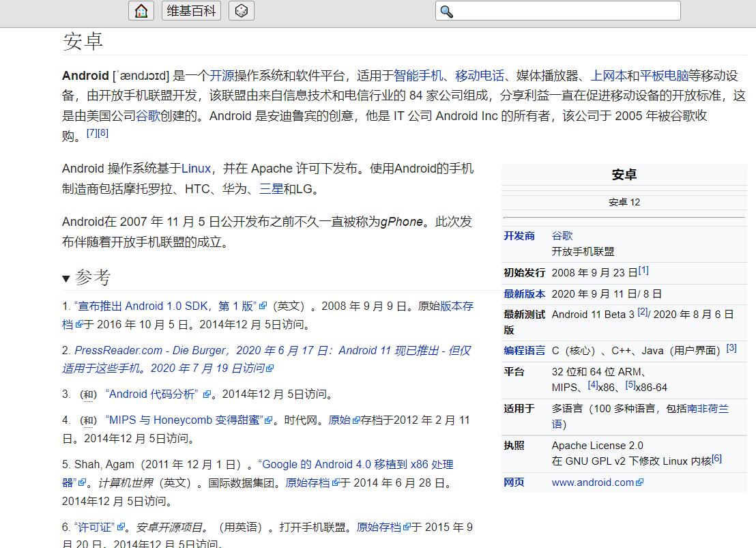The width and height of the screenshot is (756, 548).
Task: Click 编程语言 infobox label link
Action: (x=525, y=351)
